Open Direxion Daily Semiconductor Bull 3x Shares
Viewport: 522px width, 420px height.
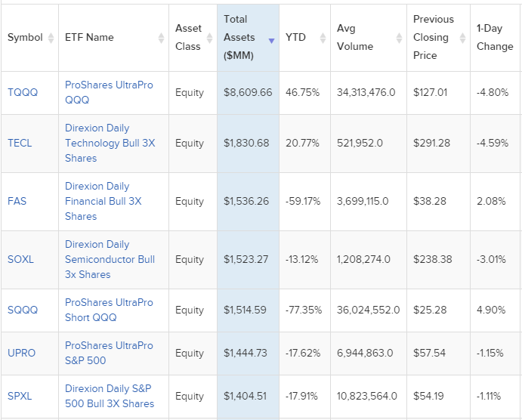[110, 259]
